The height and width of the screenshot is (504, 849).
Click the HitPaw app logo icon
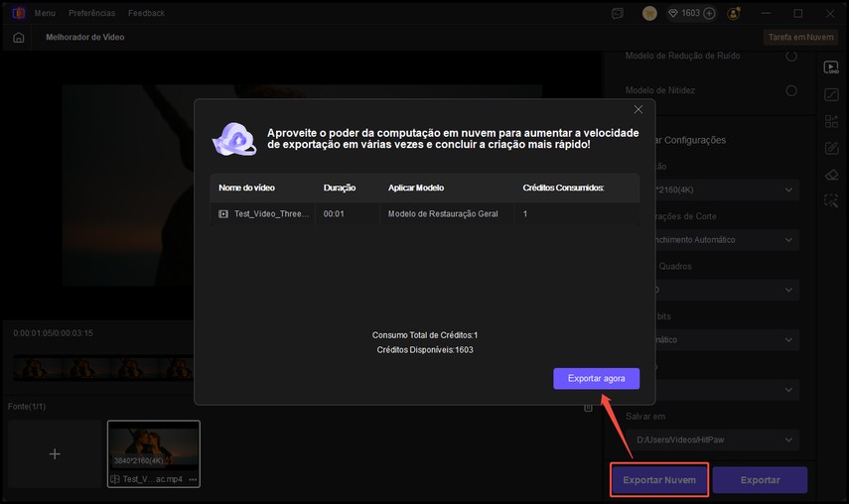pyautogui.click(x=19, y=13)
